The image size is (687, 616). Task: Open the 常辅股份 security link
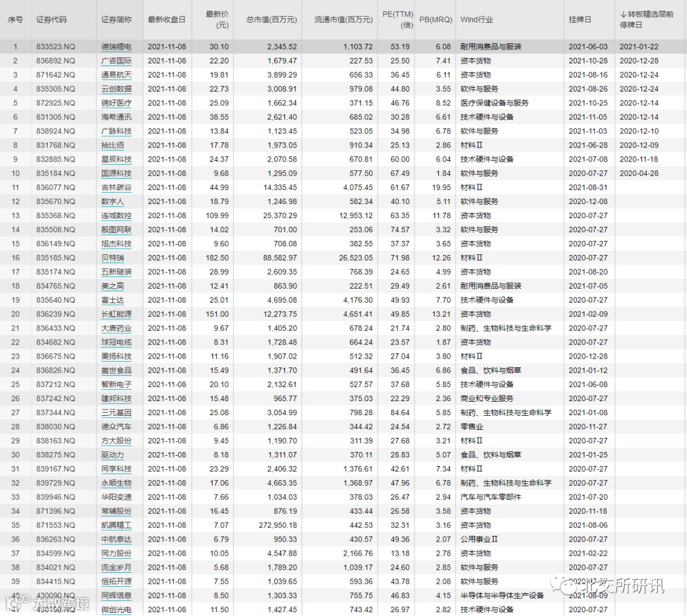point(116,511)
